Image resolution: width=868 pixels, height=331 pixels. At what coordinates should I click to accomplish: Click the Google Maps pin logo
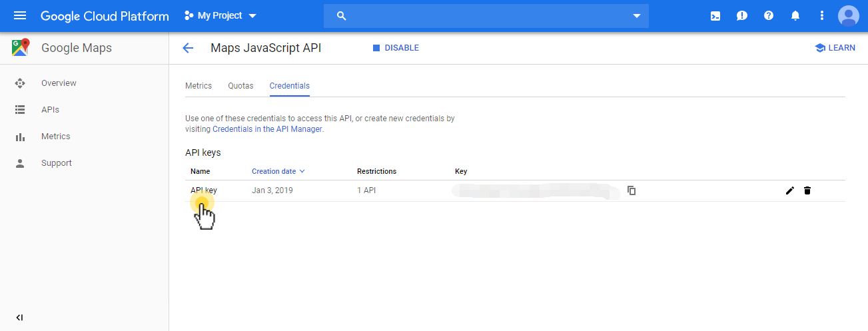coord(21,47)
